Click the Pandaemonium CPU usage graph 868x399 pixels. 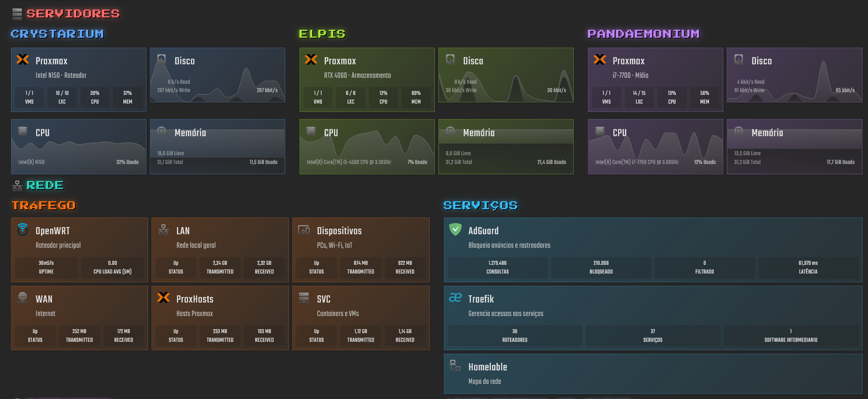point(655,146)
